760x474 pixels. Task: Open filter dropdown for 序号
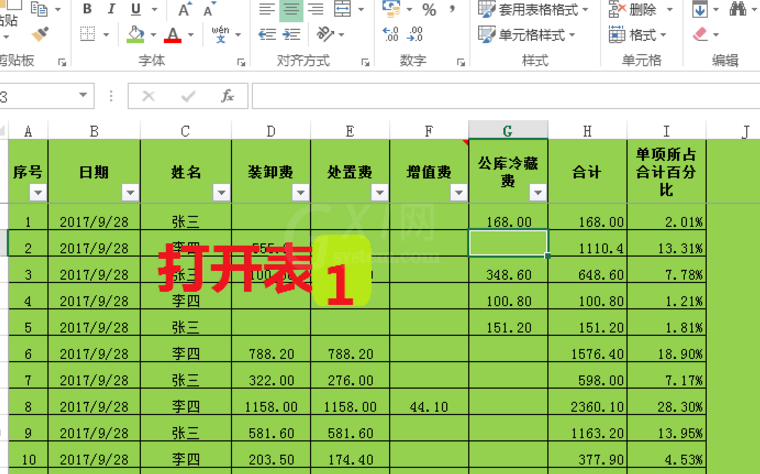click(38, 193)
